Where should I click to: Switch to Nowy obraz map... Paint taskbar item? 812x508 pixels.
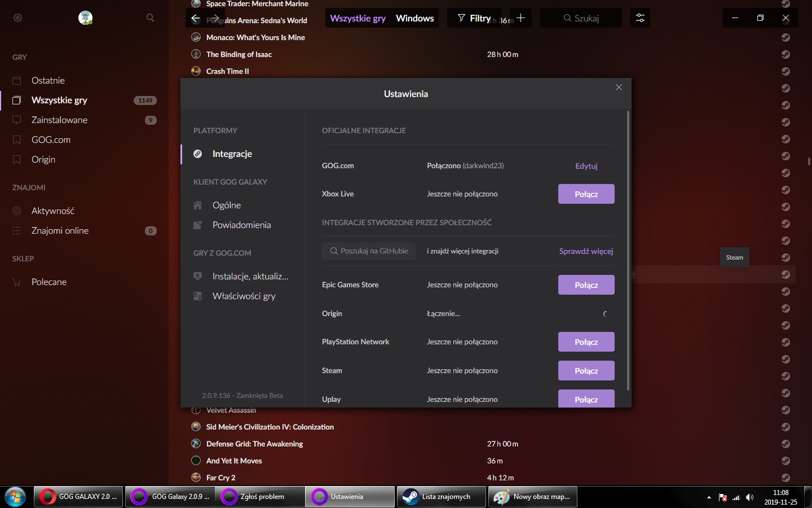pyautogui.click(x=533, y=497)
